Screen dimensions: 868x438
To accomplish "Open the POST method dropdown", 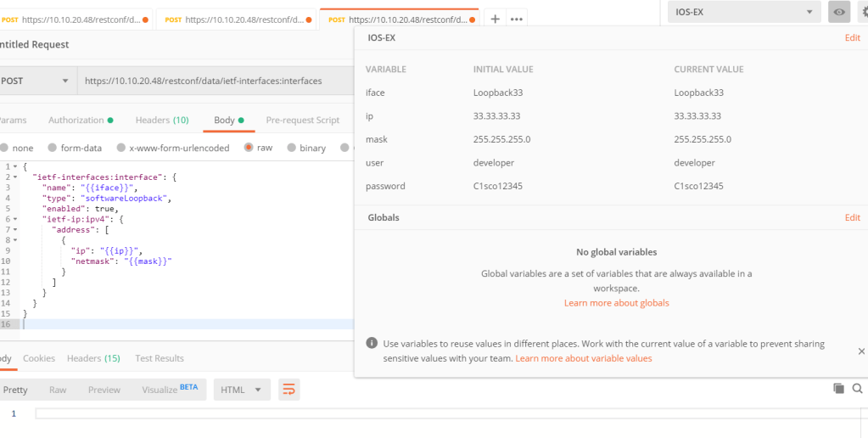I will click(x=36, y=81).
